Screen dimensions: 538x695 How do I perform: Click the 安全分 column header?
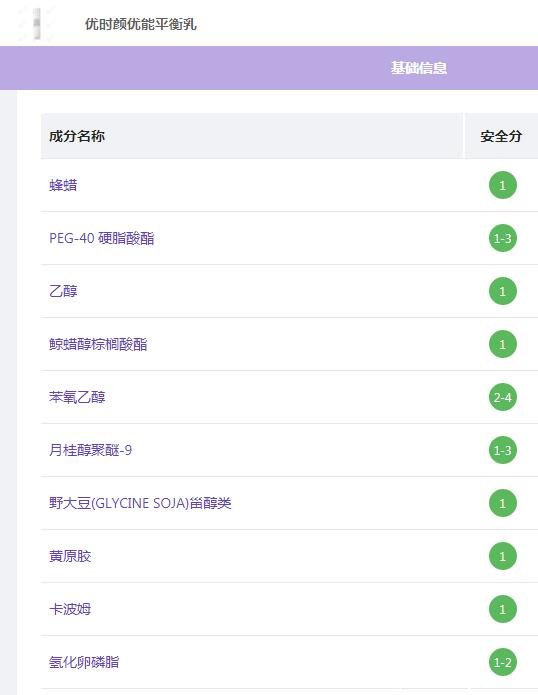click(501, 136)
